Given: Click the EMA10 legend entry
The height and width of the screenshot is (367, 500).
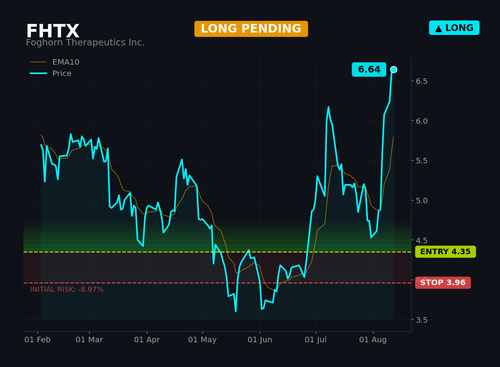Looking at the screenshot, I should coord(55,62).
